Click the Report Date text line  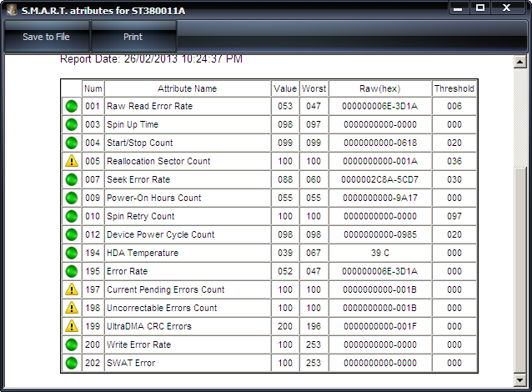coord(151,59)
